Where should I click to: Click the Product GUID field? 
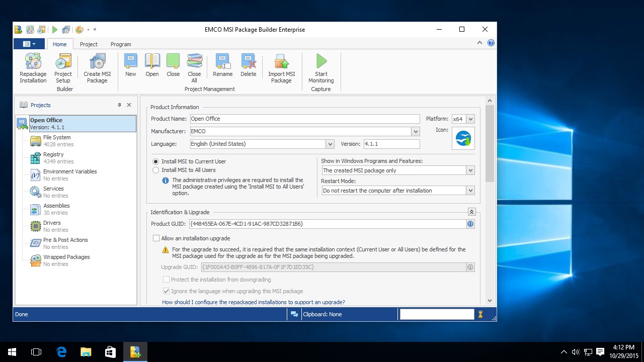click(328, 224)
